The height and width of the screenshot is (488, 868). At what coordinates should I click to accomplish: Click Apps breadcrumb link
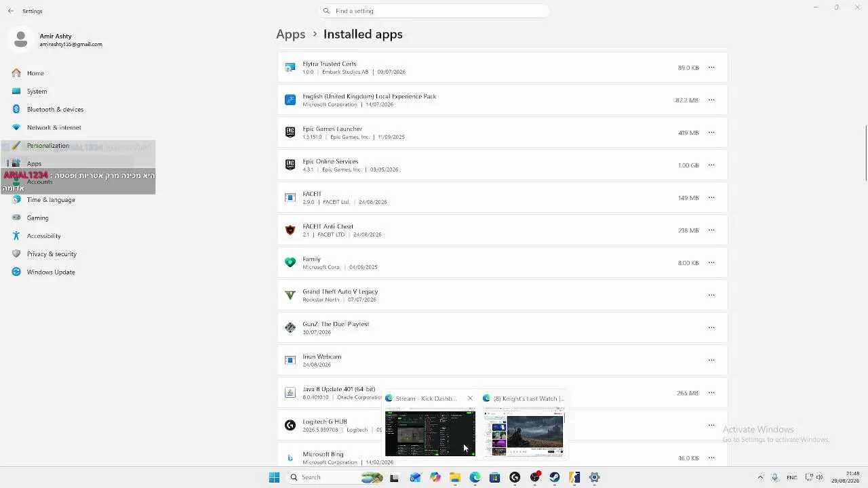[x=291, y=34]
